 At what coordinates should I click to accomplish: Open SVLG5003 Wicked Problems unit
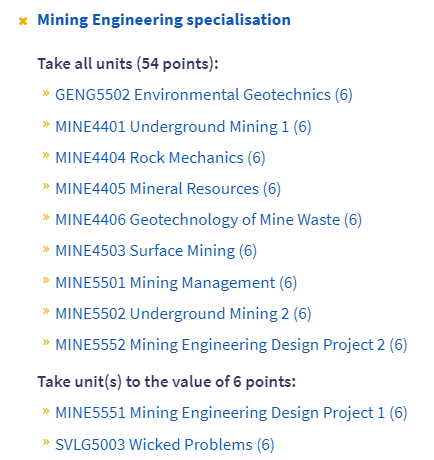click(x=164, y=445)
